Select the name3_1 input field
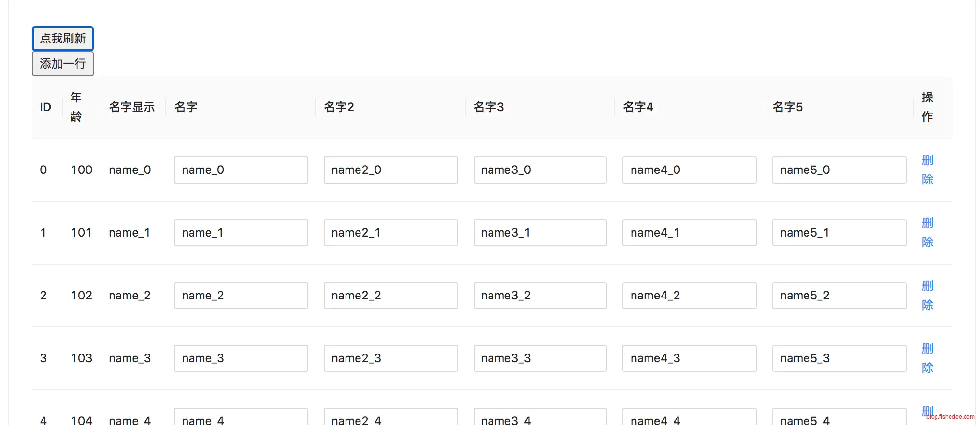 (x=540, y=233)
